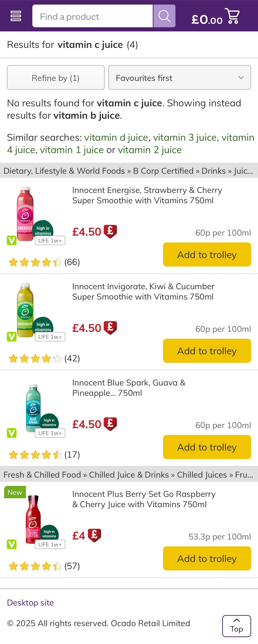The image size is (258, 644).
Task: Click the Find a product search field
Action: (92, 16)
